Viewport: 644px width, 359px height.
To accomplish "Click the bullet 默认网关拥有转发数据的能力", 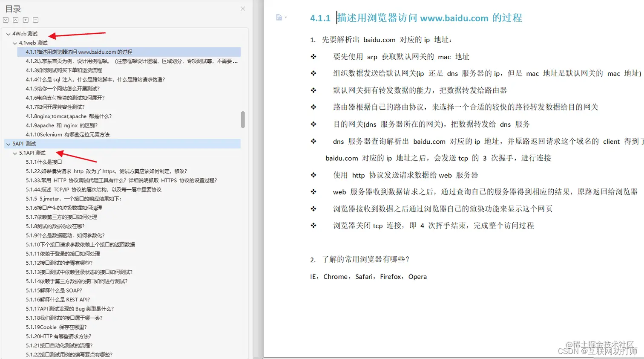I will (420, 90).
